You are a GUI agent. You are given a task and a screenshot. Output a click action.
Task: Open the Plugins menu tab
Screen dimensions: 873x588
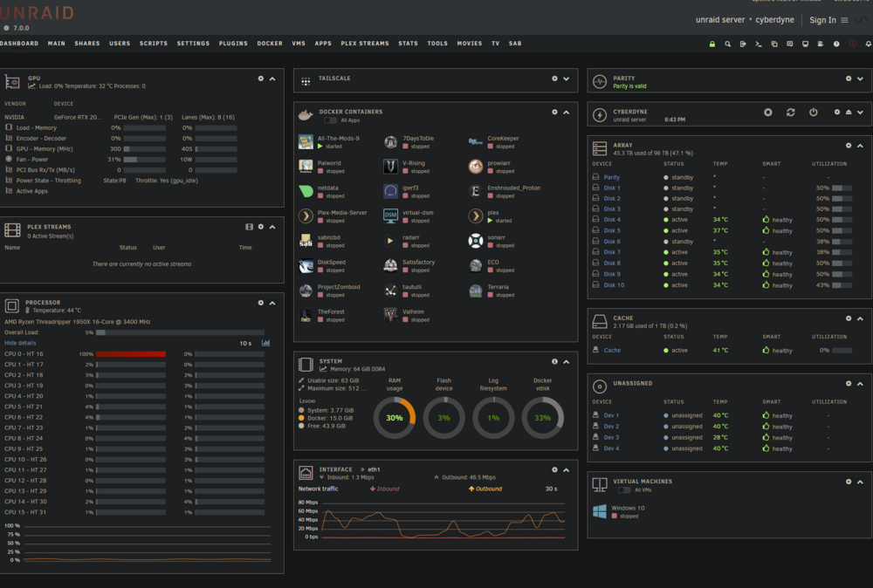233,44
